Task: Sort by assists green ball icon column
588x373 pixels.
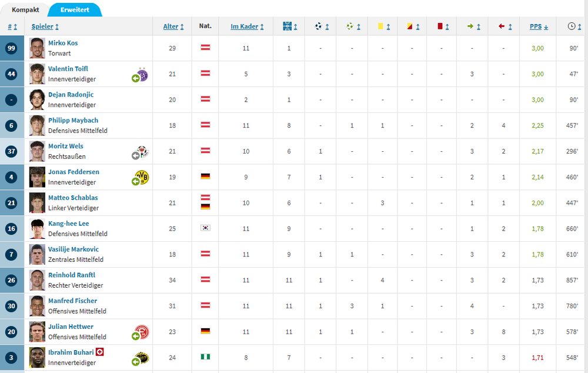Action: click(x=353, y=26)
